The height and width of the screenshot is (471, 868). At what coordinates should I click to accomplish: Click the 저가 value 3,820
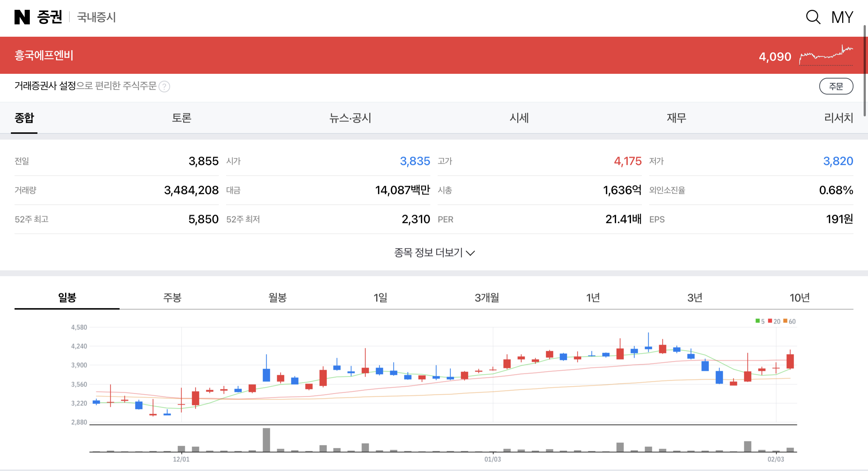838,161
